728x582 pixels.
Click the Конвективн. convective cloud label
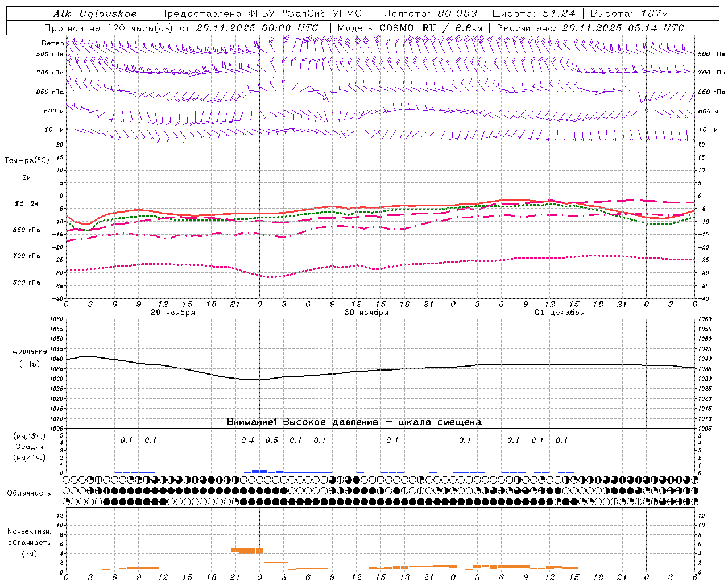pos(30,531)
